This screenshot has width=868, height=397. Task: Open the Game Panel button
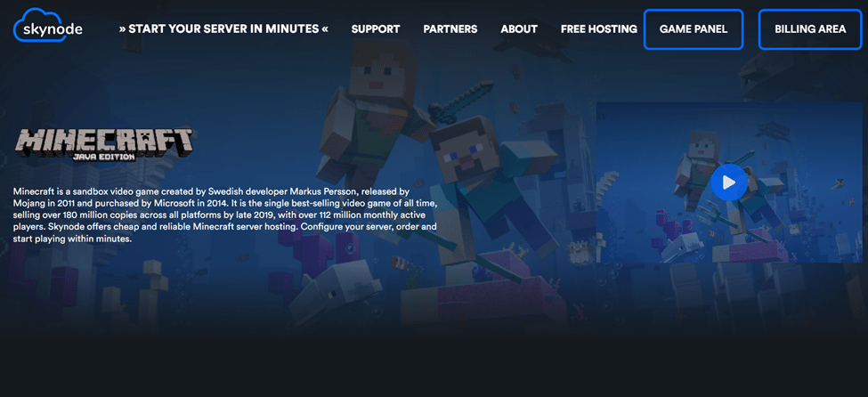pyautogui.click(x=693, y=29)
